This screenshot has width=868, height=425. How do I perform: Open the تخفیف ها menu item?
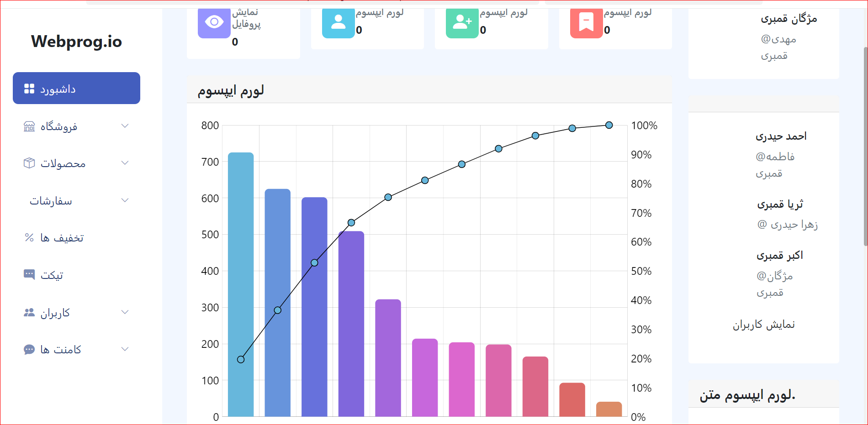click(x=76, y=237)
